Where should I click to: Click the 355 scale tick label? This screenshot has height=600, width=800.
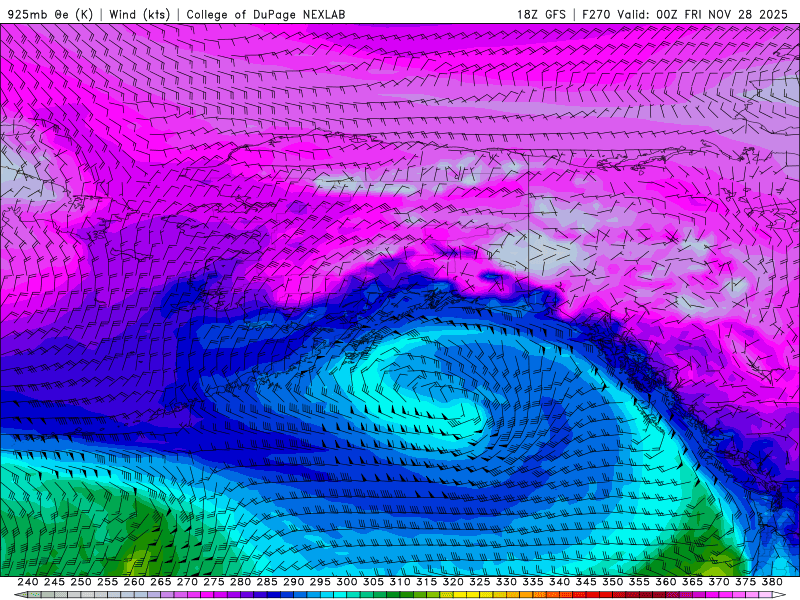(639, 582)
